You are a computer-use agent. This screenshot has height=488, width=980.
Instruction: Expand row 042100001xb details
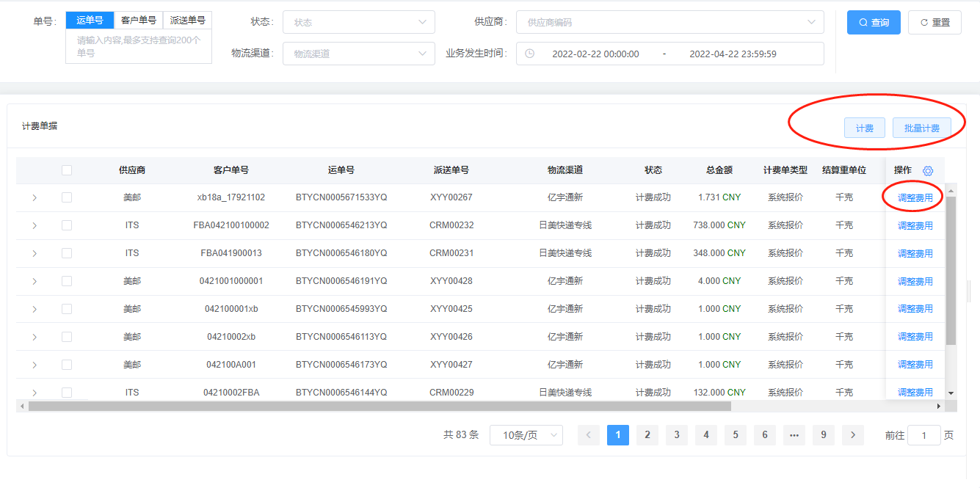(x=35, y=309)
